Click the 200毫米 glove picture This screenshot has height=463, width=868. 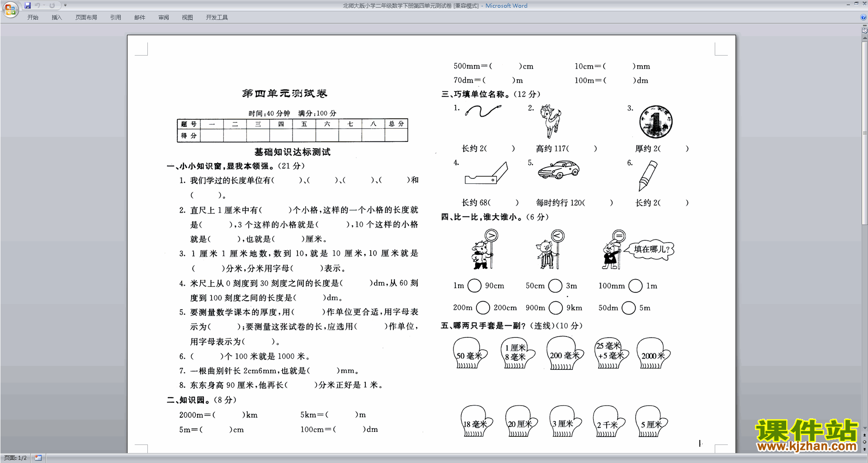(x=564, y=354)
